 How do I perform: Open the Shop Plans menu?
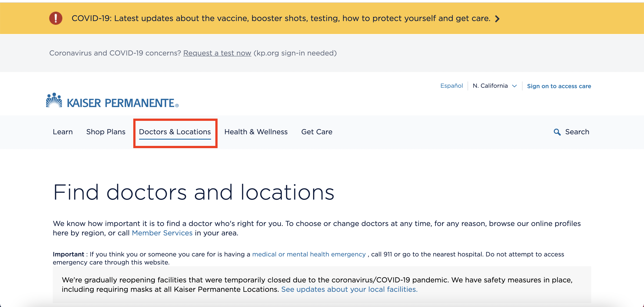tap(106, 132)
